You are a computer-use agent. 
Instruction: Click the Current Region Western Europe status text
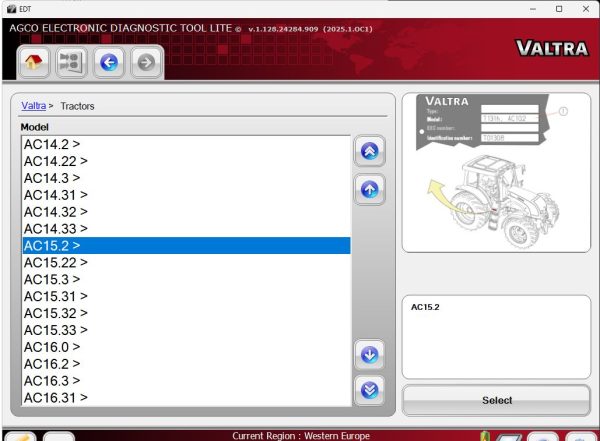click(x=301, y=436)
